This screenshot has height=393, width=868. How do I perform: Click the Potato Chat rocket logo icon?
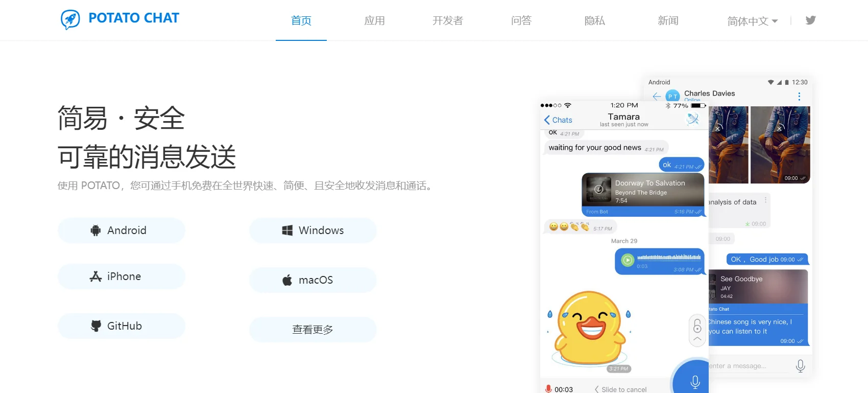(70, 19)
